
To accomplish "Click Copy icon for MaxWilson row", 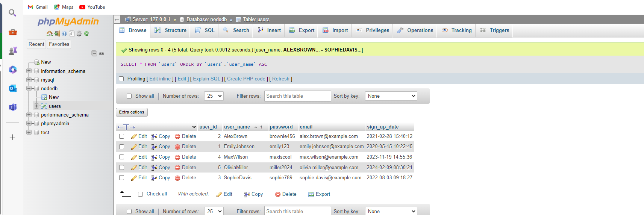I will (154, 157).
